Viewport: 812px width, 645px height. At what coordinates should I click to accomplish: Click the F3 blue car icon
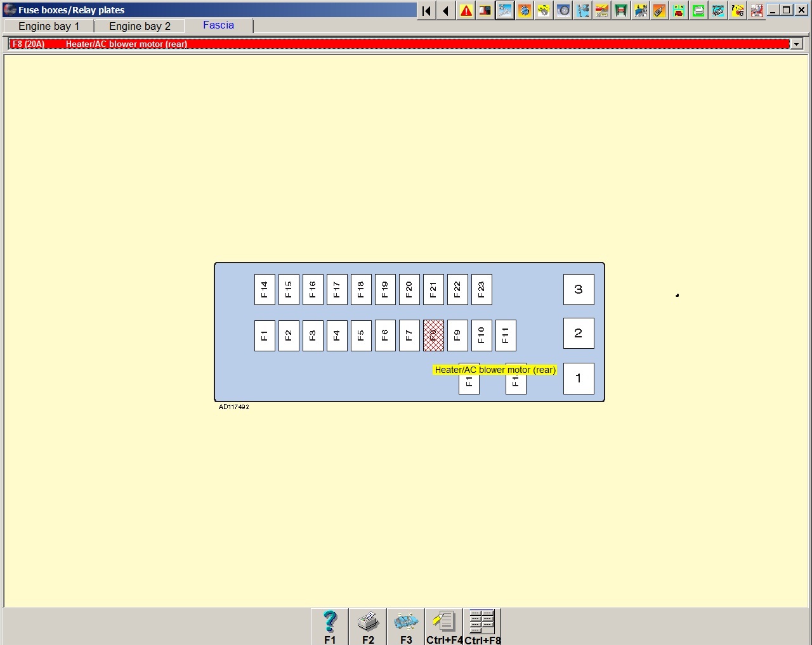(x=406, y=627)
